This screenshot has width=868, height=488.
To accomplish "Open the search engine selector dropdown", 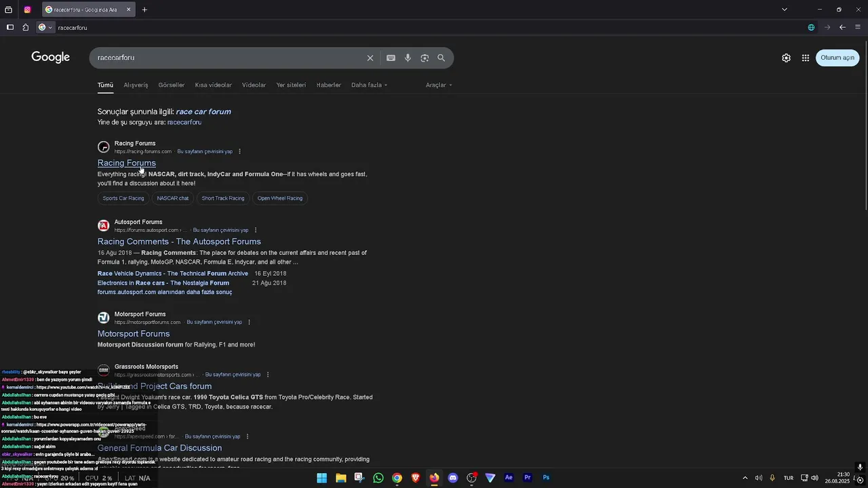I will click(x=45, y=27).
